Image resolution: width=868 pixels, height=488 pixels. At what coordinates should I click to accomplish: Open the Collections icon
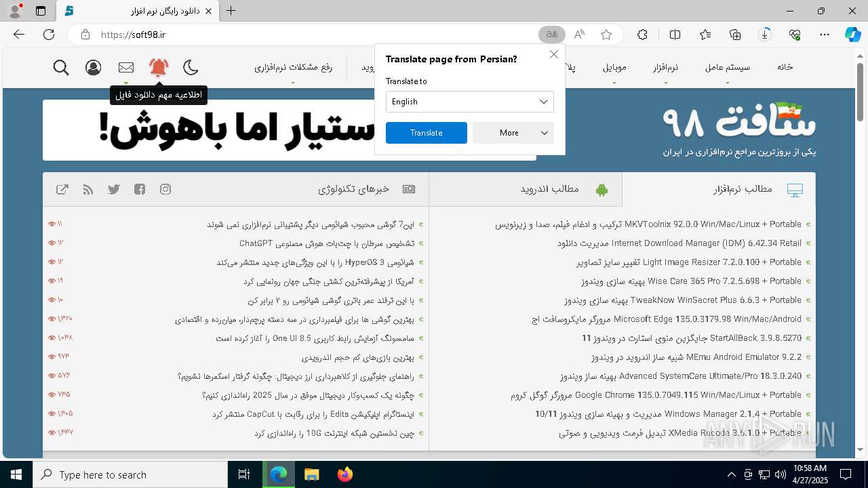click(x=735, y=35)
